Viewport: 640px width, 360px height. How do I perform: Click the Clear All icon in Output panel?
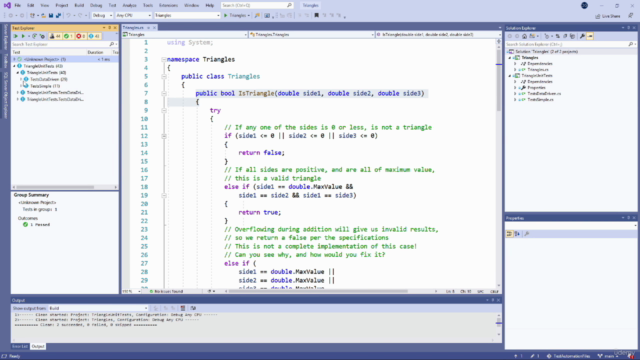tap(183, 308)
